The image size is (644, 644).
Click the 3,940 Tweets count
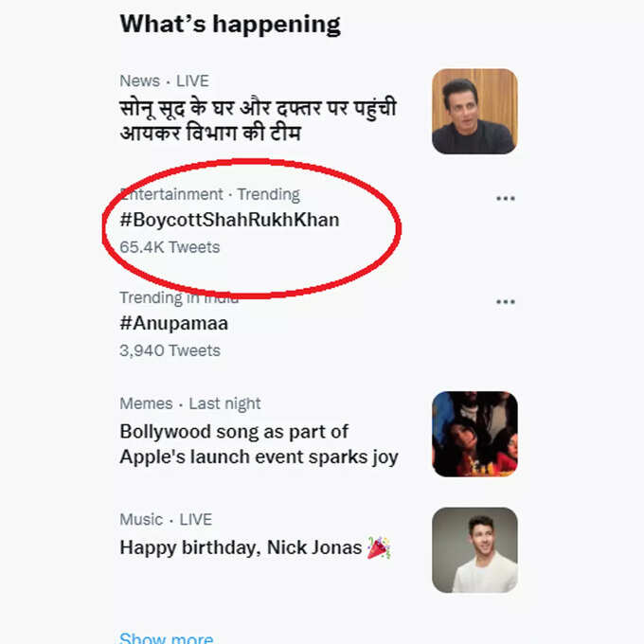click(x=170, y=350)
